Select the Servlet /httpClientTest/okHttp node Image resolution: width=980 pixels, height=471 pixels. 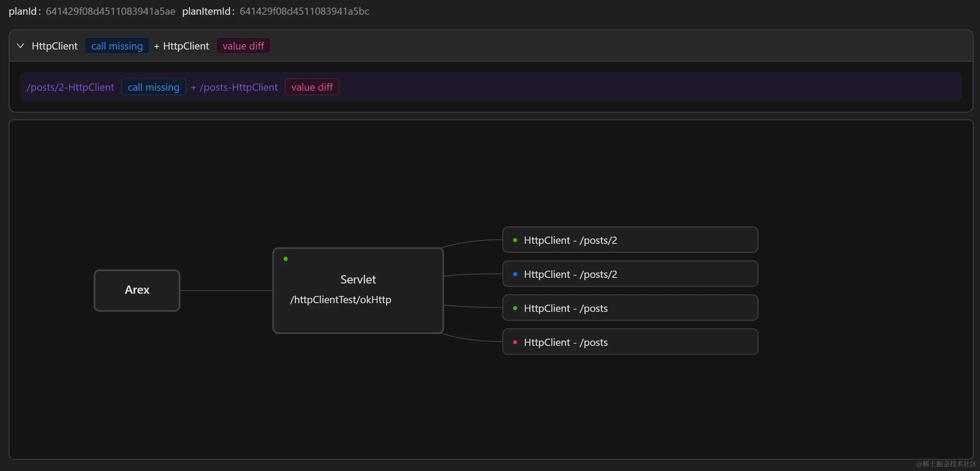pos(358,290)
